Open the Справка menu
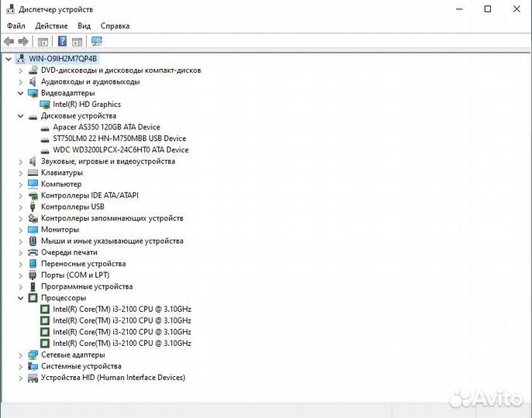Viewport: 532px width, 418px height. 115,26
